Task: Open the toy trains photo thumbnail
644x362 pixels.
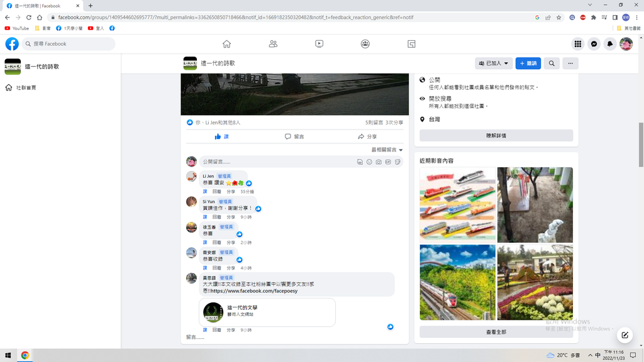Action: tap(458, 205)
